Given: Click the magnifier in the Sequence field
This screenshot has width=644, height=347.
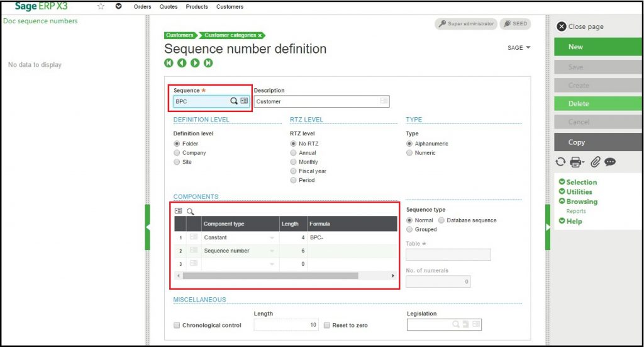Looking at the screenshot, I should [x=233, y=101].
